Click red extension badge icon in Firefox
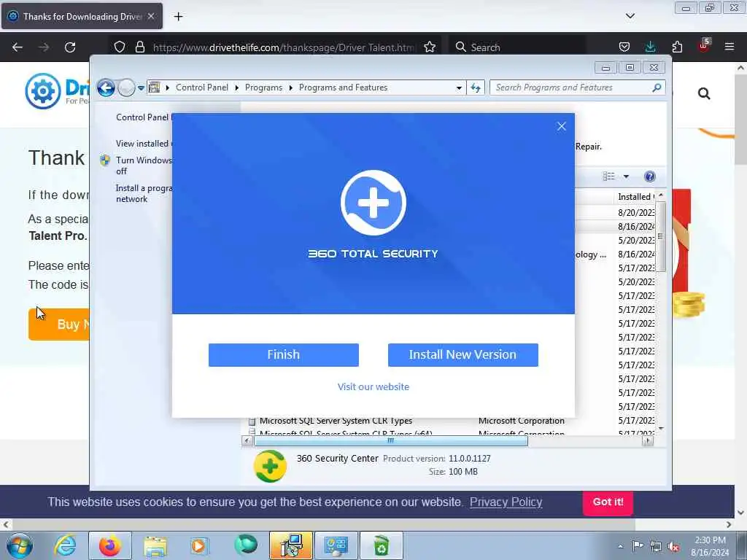Image resolution: width=747 pixels, height=560 pixels. (x=704, y=46)
